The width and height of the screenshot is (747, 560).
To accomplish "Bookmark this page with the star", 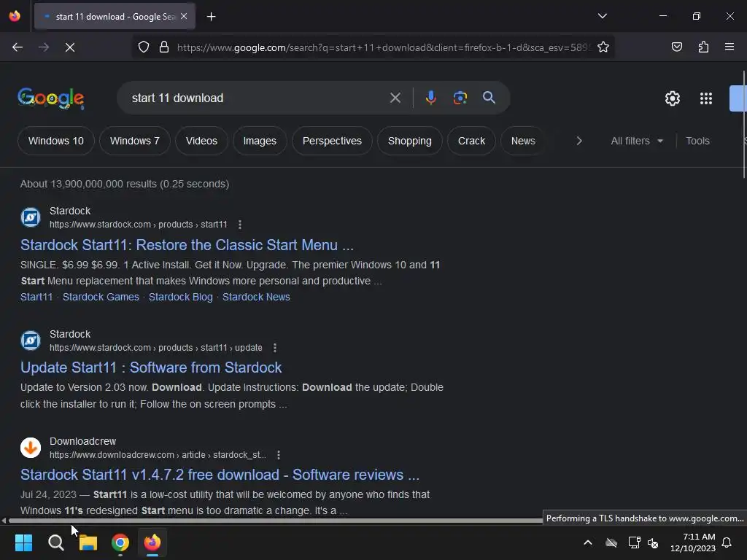I will [x=603, y=47].
